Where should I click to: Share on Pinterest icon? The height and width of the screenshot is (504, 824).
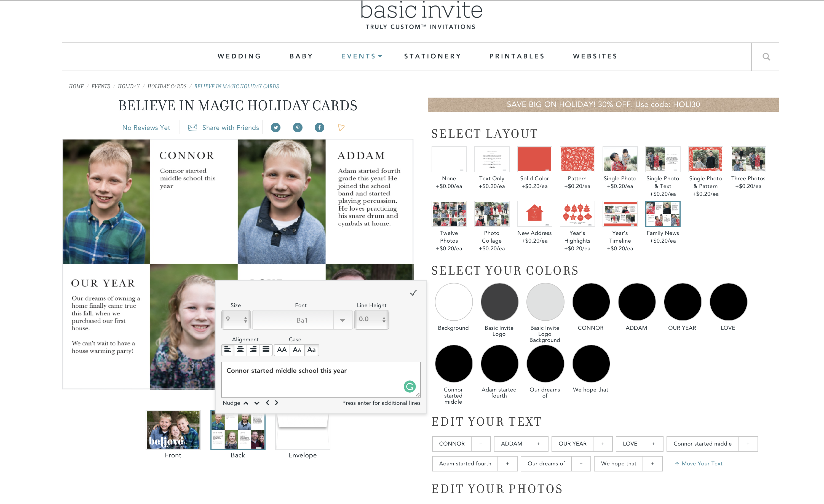pyautogui.click(x=298, y=127)
